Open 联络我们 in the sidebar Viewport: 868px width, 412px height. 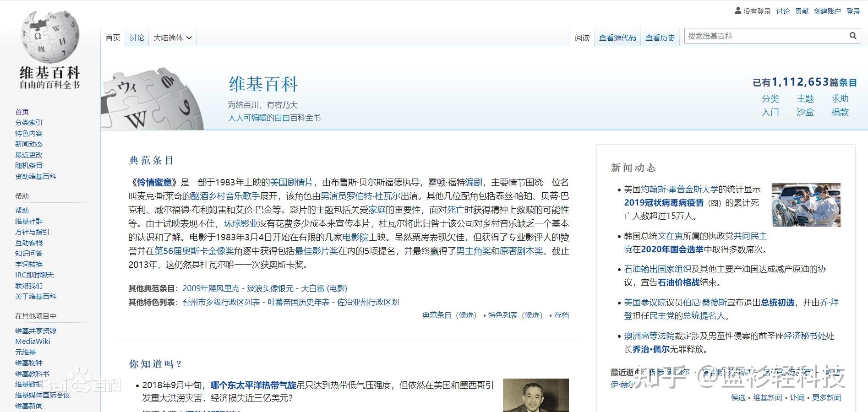point(29,286)
